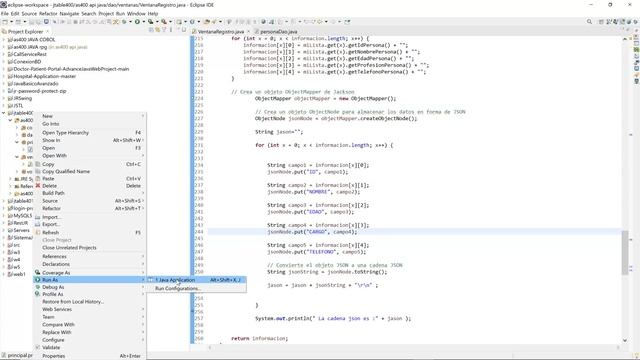Click Close Unrelated Projects entry
The width and height of the screenshot is (640, 360).
point(89,248)
